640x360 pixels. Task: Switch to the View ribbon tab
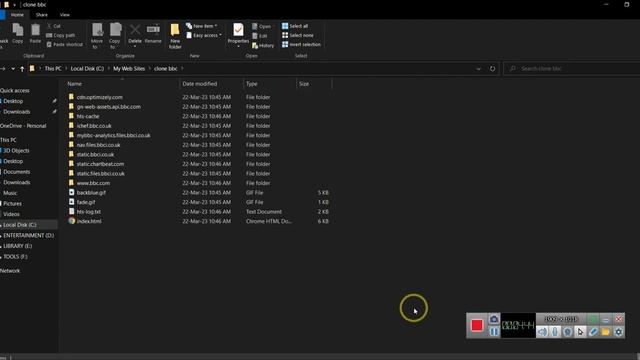point(65,15)
